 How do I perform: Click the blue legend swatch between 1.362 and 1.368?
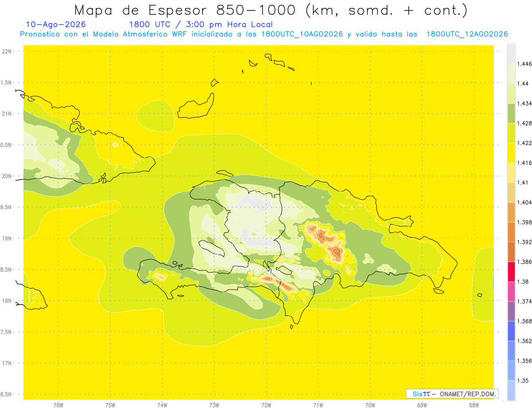pyautogui.click(x=511, y=331)
